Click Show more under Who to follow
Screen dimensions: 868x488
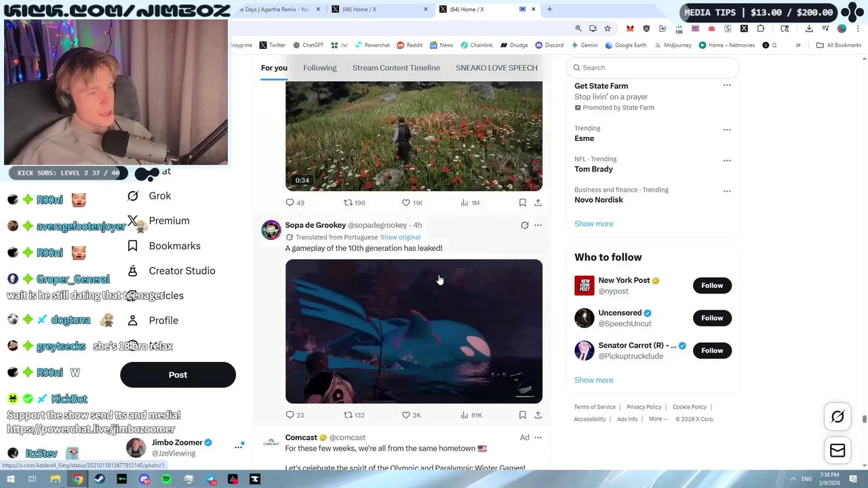[x=593, y=380]
